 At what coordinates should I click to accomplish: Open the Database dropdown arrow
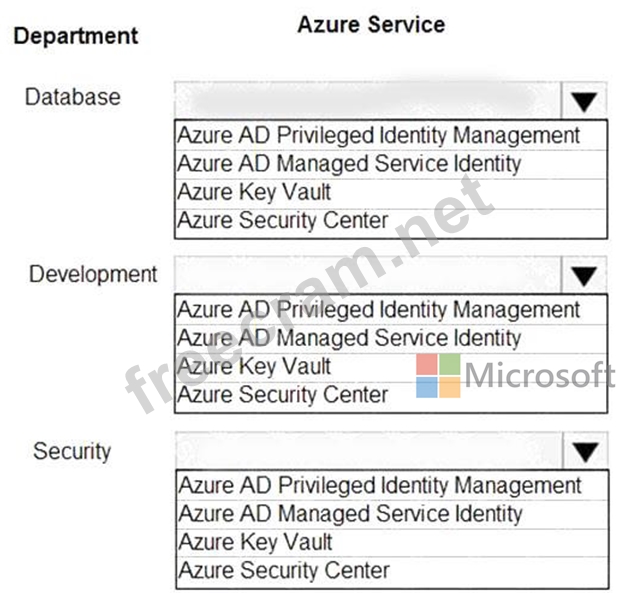584,101
